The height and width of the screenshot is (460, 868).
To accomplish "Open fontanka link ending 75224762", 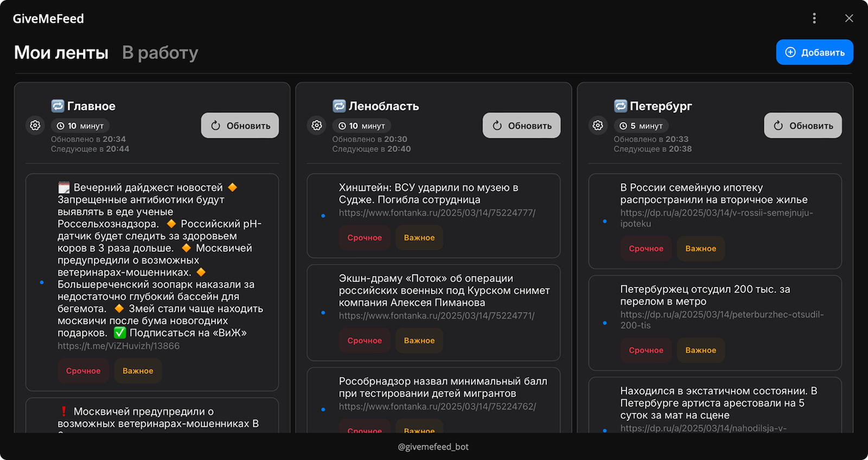I will [x=437, y=406].
